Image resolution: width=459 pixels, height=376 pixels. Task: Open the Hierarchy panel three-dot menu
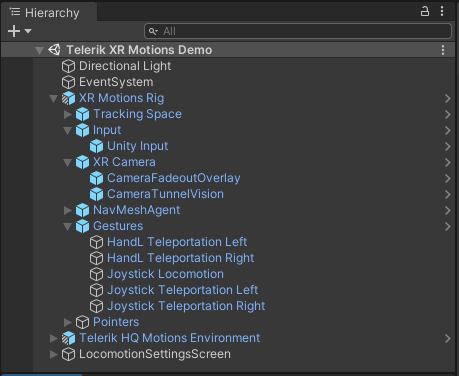click(x=442, y=11)
